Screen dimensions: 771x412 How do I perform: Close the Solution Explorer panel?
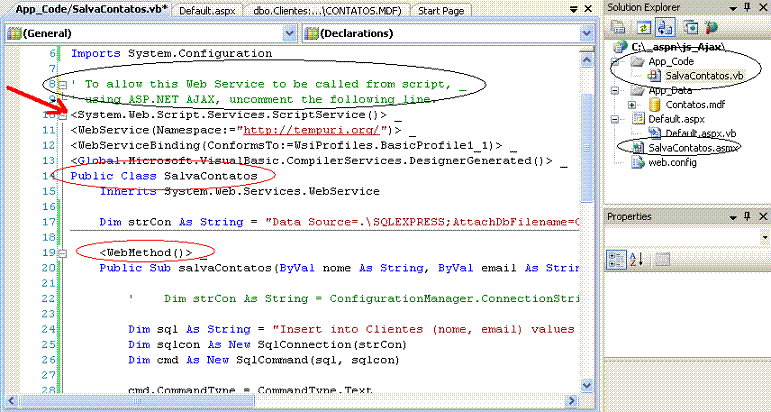click(x=763, y=7)
